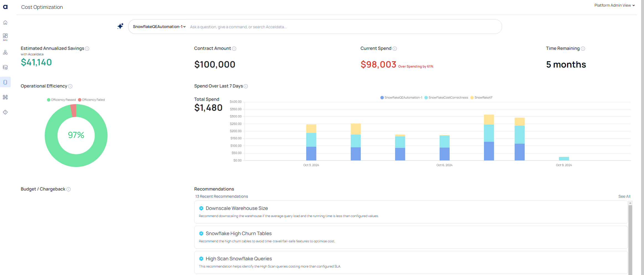
Task: Select the compute chip sidebar icon
Action: [5, 82]
